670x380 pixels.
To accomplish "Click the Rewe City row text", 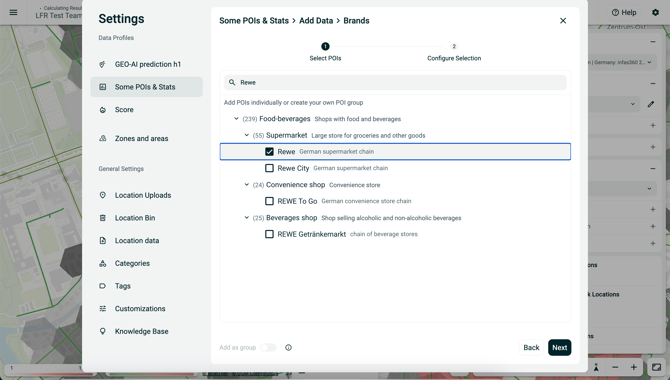I will (293, 168).
